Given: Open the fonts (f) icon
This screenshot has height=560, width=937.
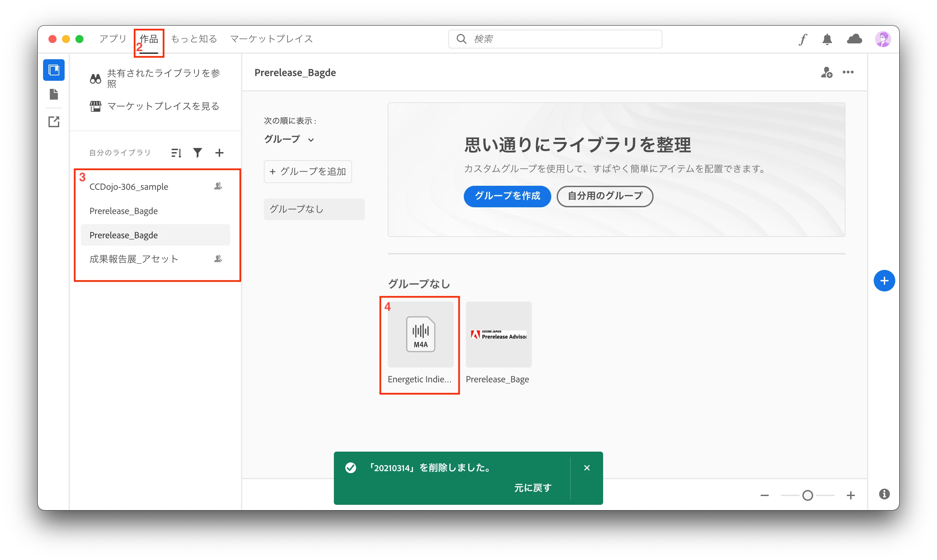Looking at the screenshot, I should [x=803, y=39].
